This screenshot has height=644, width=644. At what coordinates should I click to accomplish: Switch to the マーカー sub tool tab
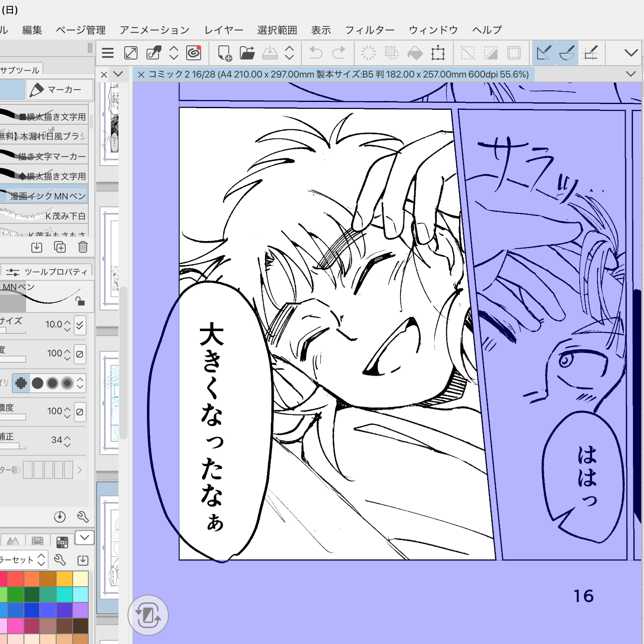(x=59, y=90)
